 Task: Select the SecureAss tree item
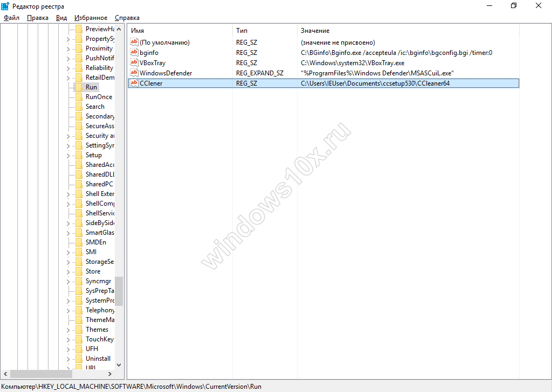[x=100, y=126]
